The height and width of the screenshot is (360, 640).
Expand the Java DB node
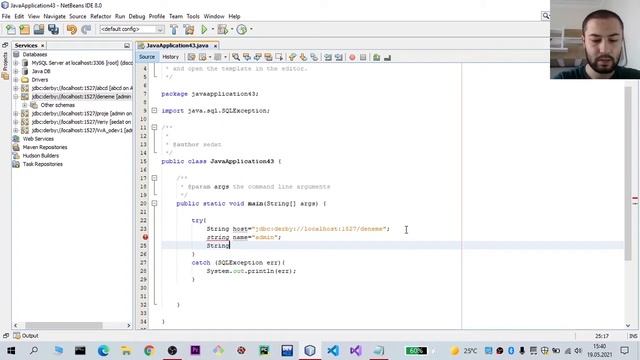(16, 71)
